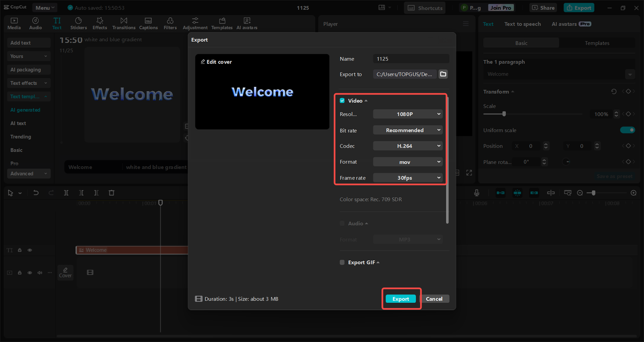Viewport: 644px width, 342px height.
Task: Click the Welcome text clip on timeline
Action: 132,250
